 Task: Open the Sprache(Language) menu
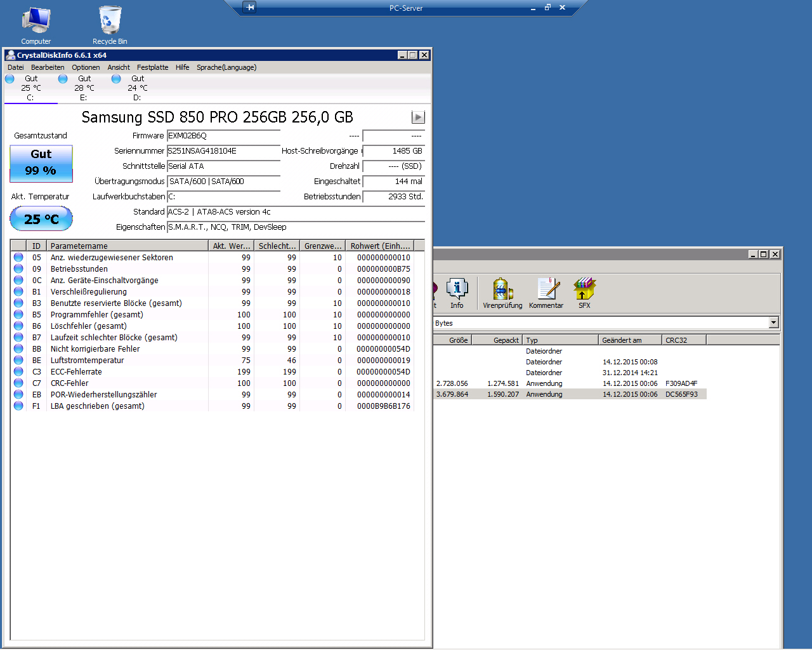[x=226, y=67]
